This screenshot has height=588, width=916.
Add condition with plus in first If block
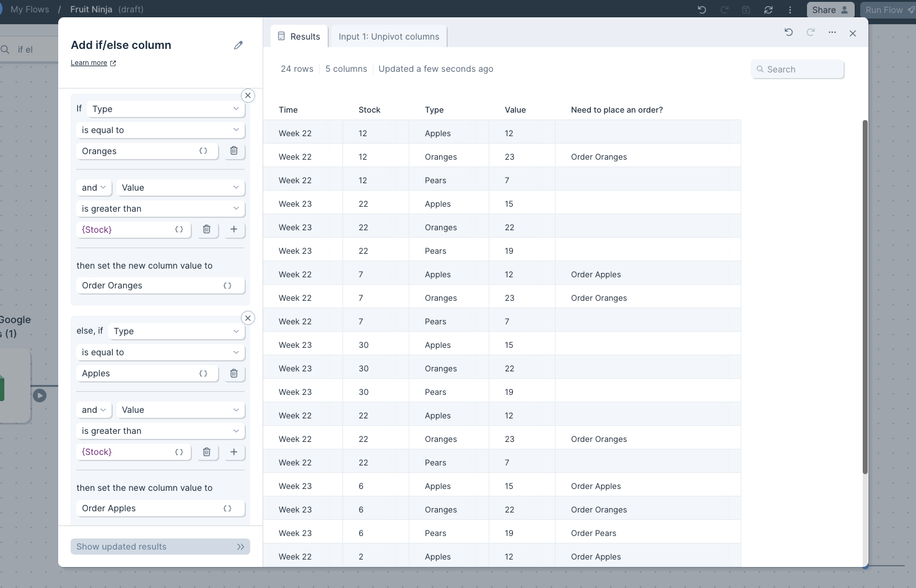[234, 230]
